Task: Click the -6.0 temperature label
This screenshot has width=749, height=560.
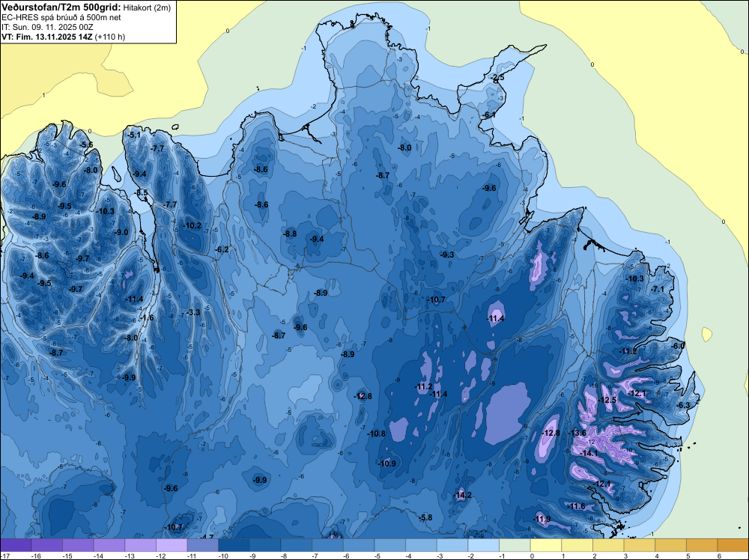Action: [679, 346]
